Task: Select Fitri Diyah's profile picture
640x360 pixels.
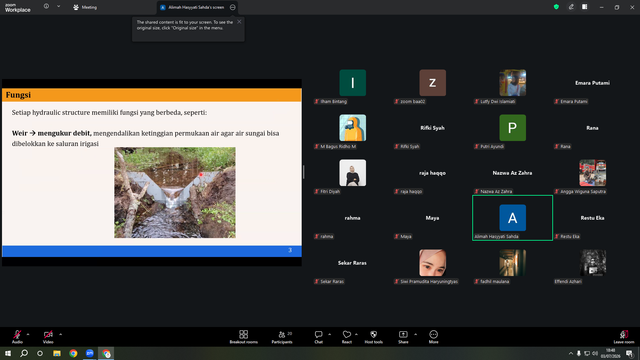Action: click(x=353, y=173)
